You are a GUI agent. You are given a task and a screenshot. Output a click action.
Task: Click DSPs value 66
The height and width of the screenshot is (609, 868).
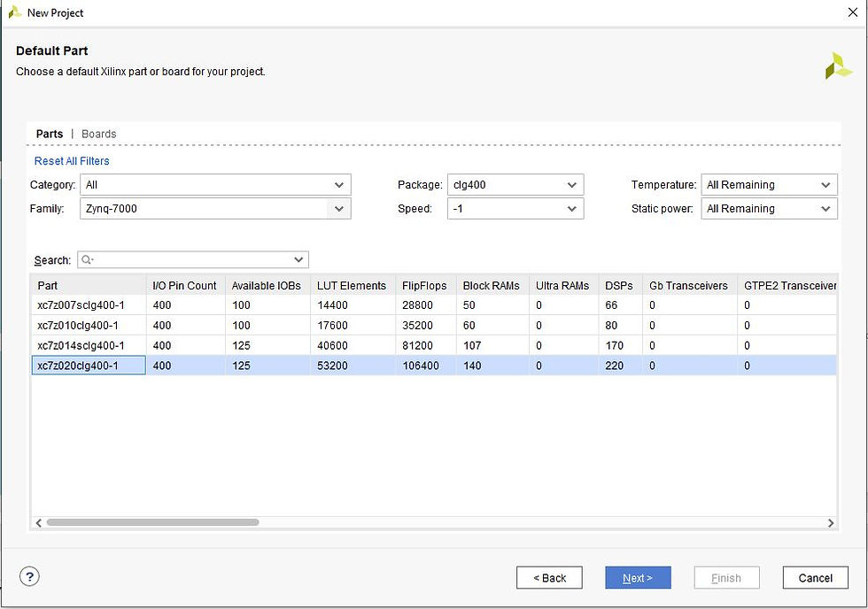click(x=611, y=304)
